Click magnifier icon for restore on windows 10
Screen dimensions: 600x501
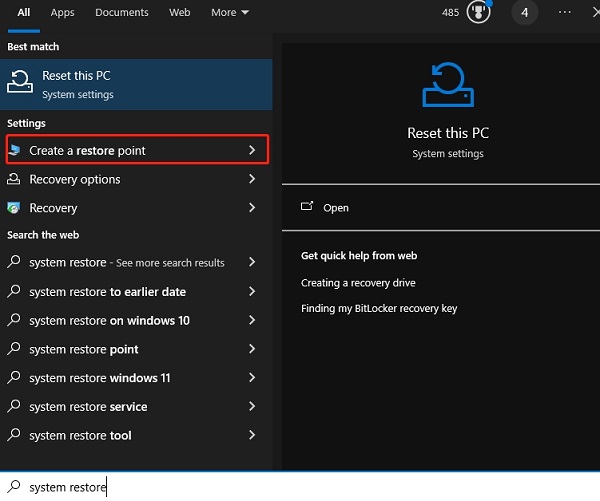[14, 320]
